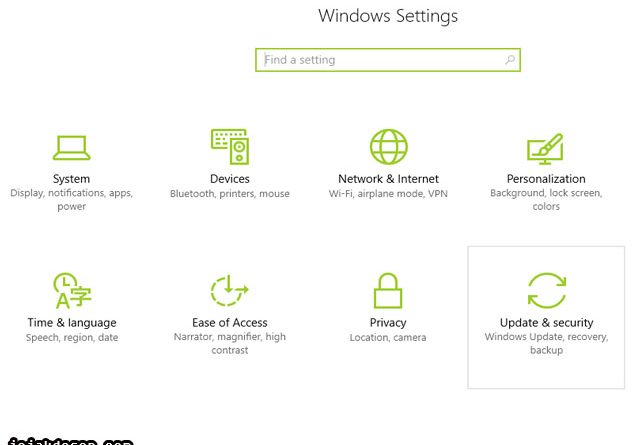The width and height of the screenshot is (640, 445).
Task: Click the magnifier search icon
Action: pyautogui.click(x=510, y=60)
